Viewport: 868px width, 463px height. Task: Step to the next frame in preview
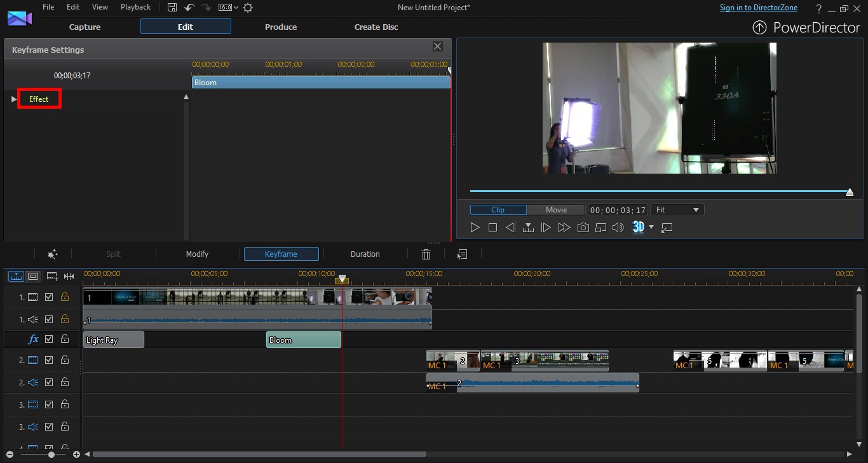tap(546, 227)
